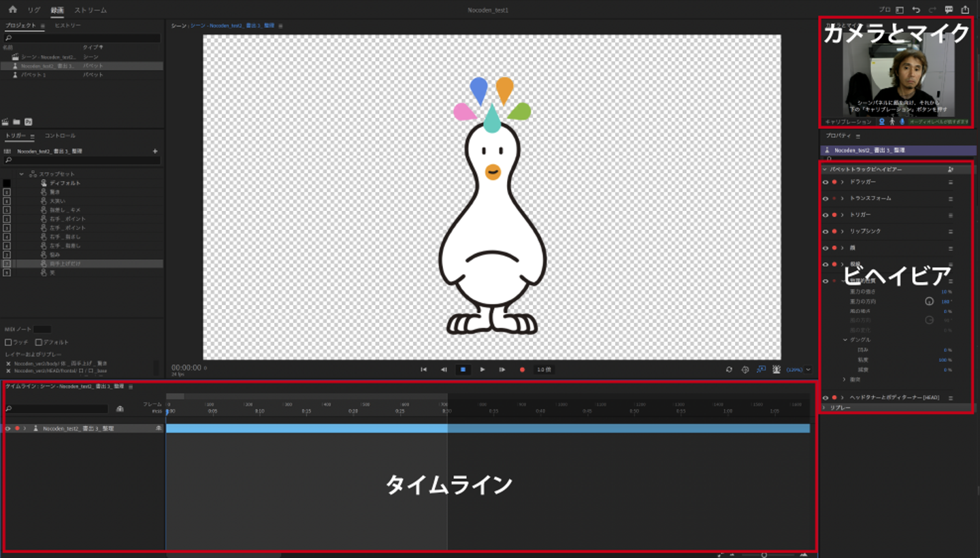Step forward one frame
Viewport: 980px width, 558px height.
502,370
